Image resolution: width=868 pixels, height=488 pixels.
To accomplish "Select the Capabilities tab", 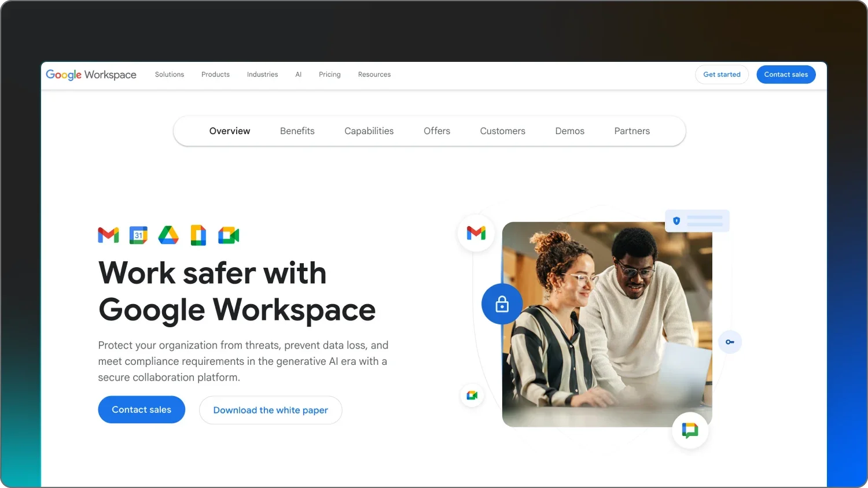I will tap(369, 131).
